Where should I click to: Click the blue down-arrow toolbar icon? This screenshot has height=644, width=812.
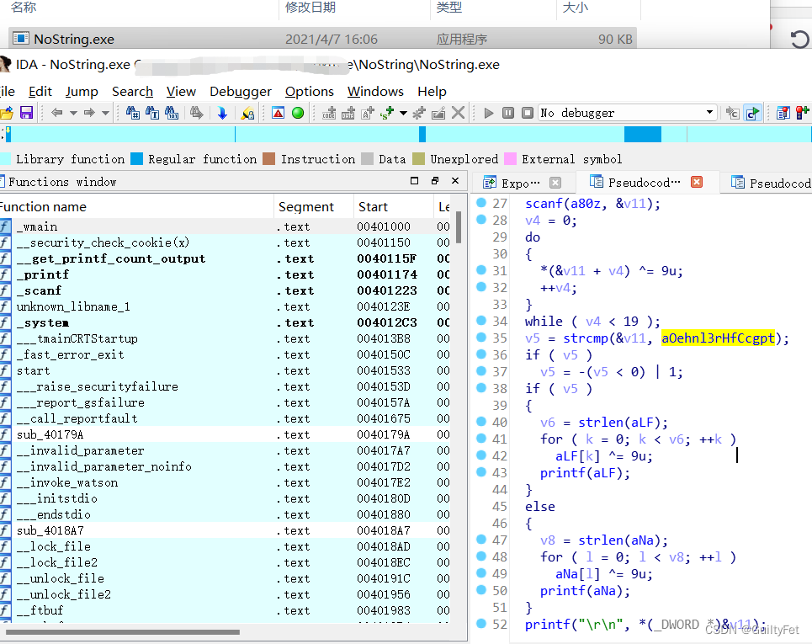point(222,113)
